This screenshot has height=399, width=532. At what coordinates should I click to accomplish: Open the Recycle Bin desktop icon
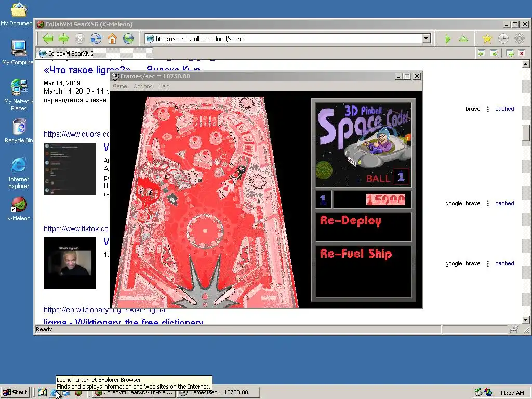[x=19, y=131]
